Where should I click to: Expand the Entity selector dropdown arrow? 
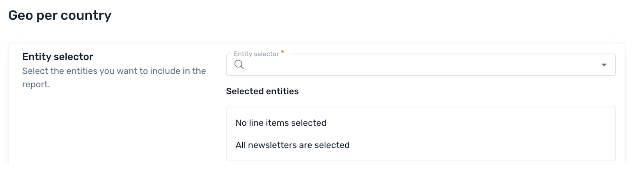point(604,65)
